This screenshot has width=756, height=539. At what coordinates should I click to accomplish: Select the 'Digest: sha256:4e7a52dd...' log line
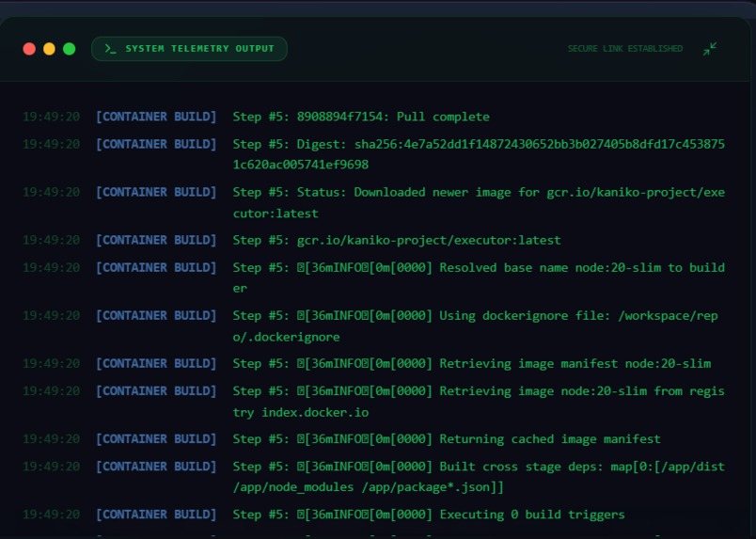coord(374,154)
